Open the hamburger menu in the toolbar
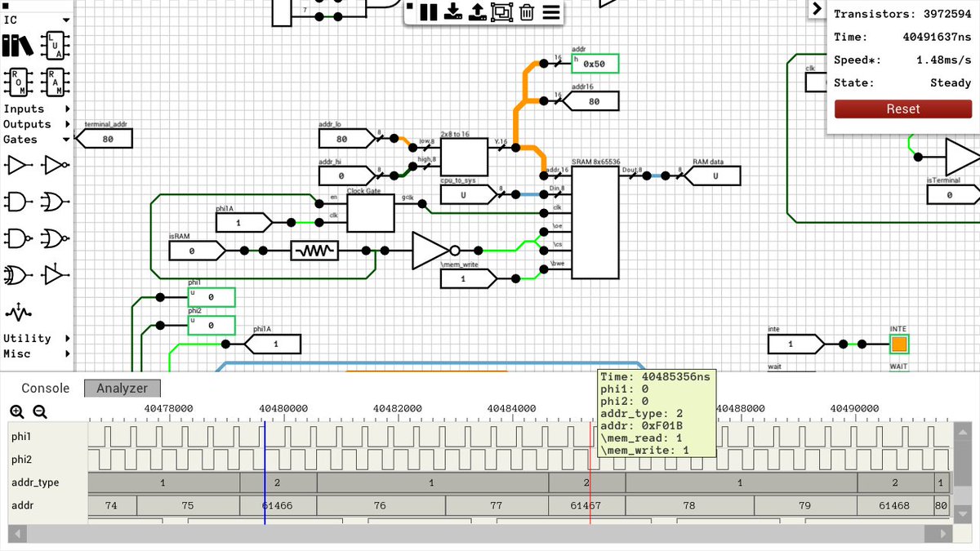Screen dimensions: 980x551 pos(551,12)
